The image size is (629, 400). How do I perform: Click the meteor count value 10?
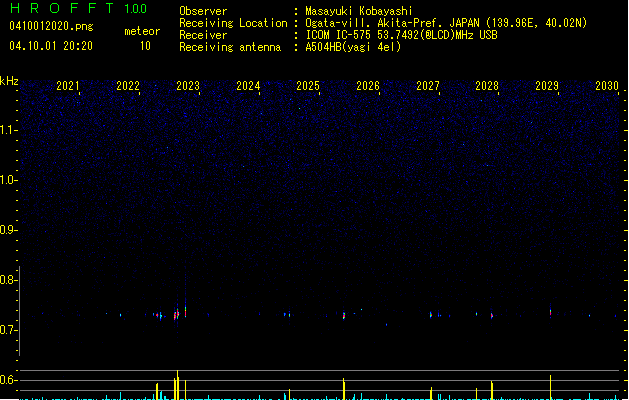click(145, 46)
